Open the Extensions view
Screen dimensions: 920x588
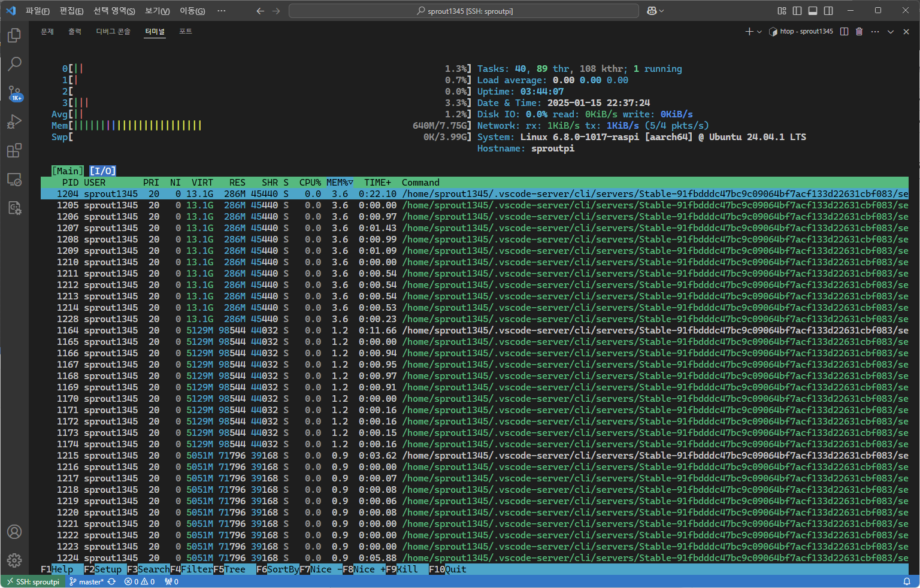click(14, 150)
